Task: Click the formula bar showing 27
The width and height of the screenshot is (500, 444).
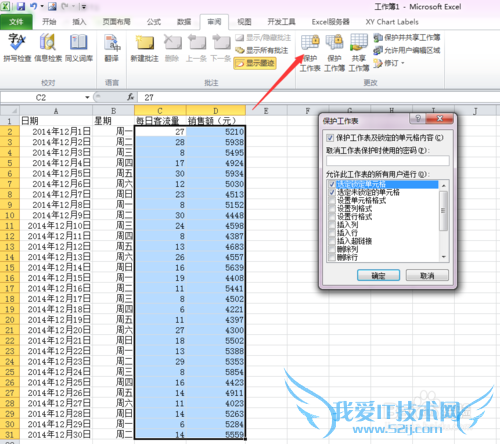Action: pyautogui.click(x=318, y=97)
